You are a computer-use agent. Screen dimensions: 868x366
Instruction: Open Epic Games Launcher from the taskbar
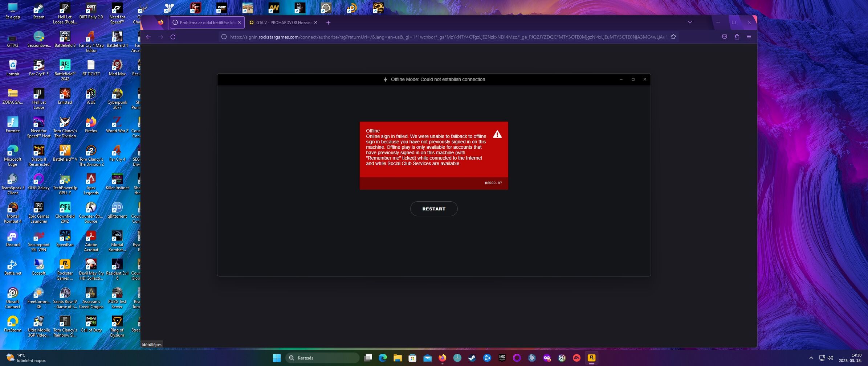502,358
